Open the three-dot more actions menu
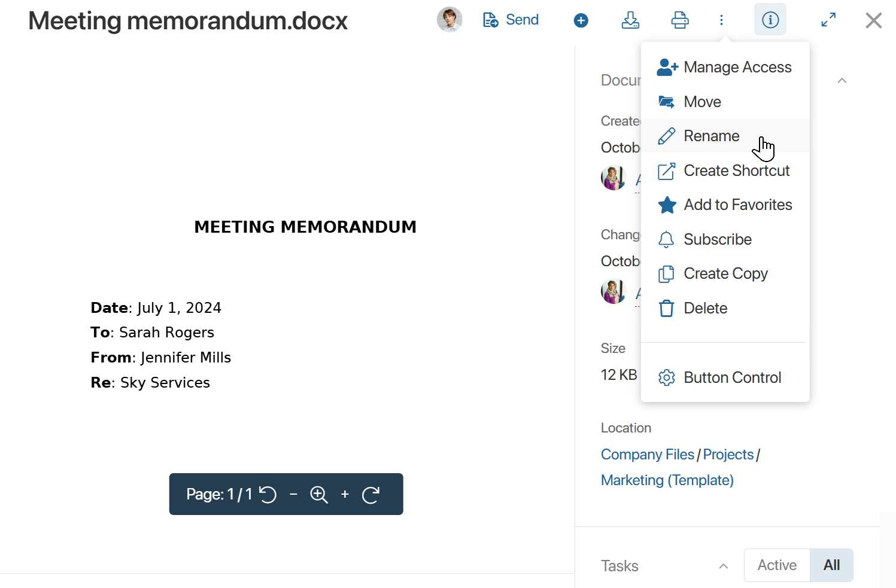 [722, 20]
